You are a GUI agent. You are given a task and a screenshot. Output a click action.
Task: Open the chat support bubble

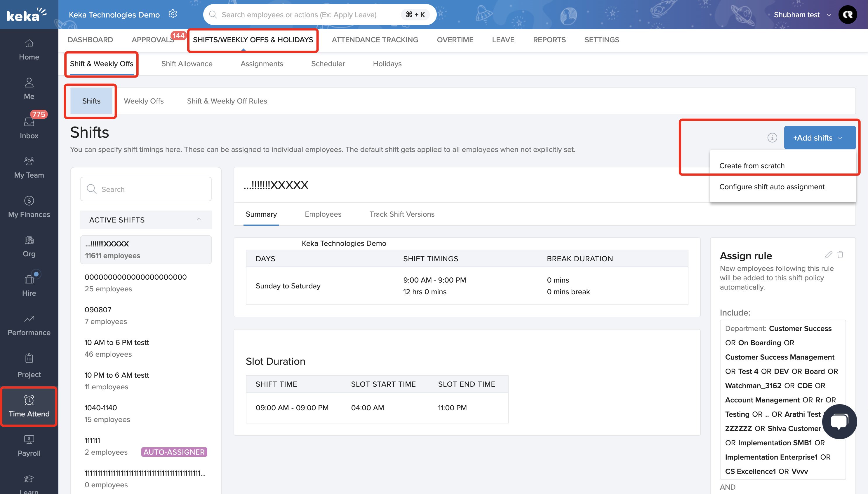coord(839,421)
